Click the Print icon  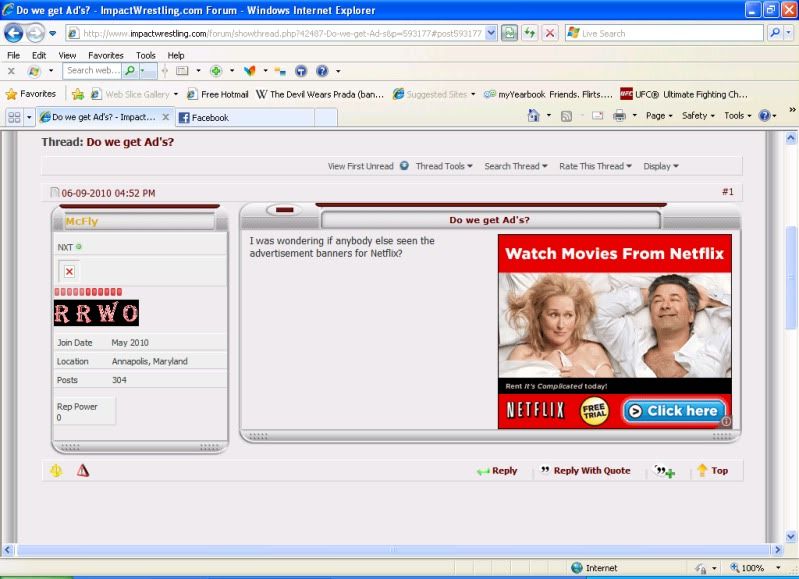(620, 116)
